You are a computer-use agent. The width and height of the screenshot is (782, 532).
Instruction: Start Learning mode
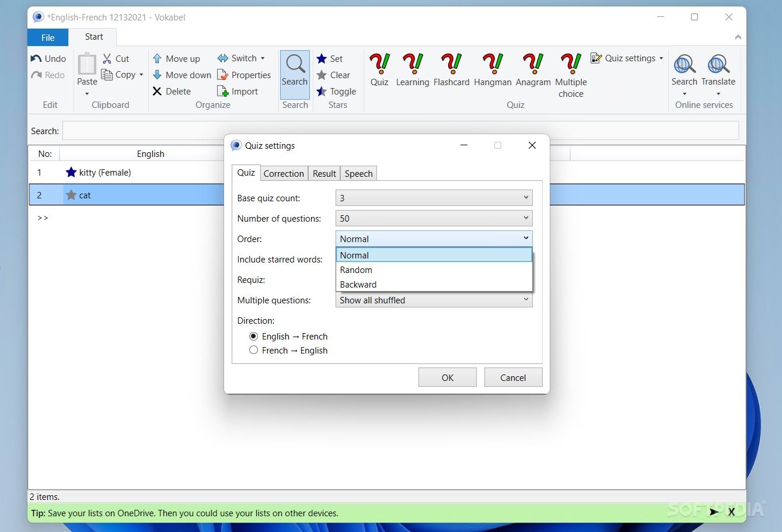(413, 70)
